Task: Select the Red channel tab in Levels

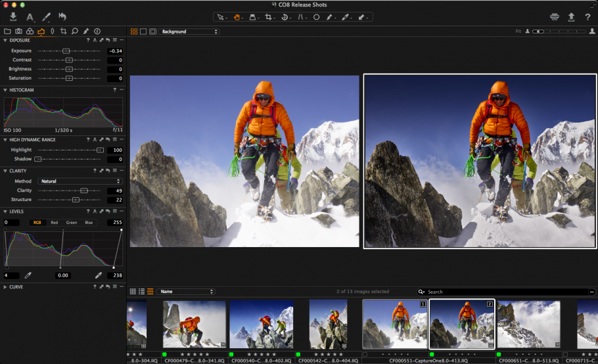Action: [55, 223]
